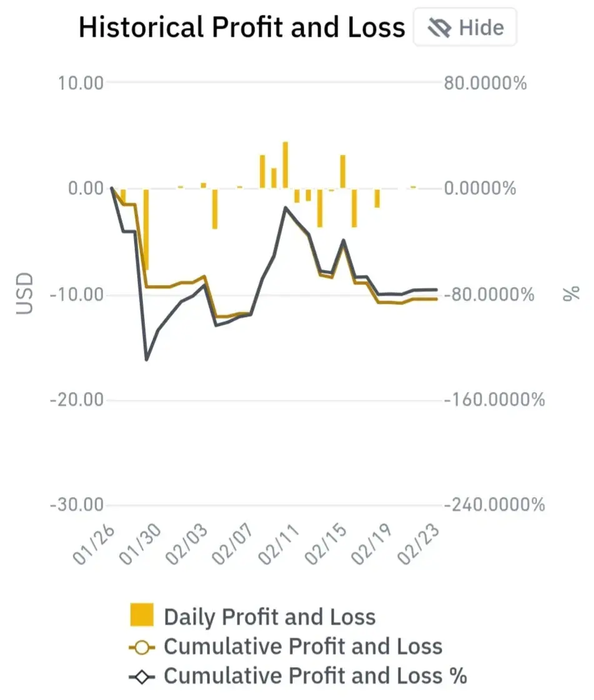Toggle Daily Profit and Loss legend swatch
Viewport: 594px width, 700px height.
pos(142,615)
